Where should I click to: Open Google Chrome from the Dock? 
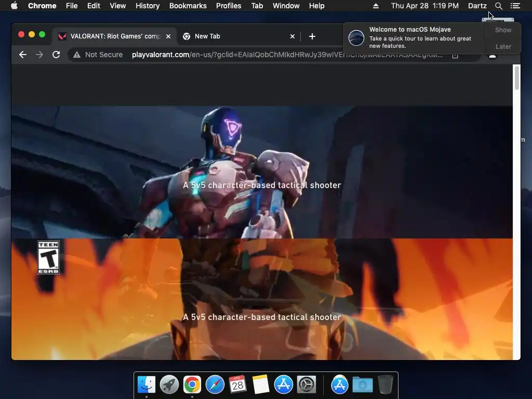tap(192, 384)
